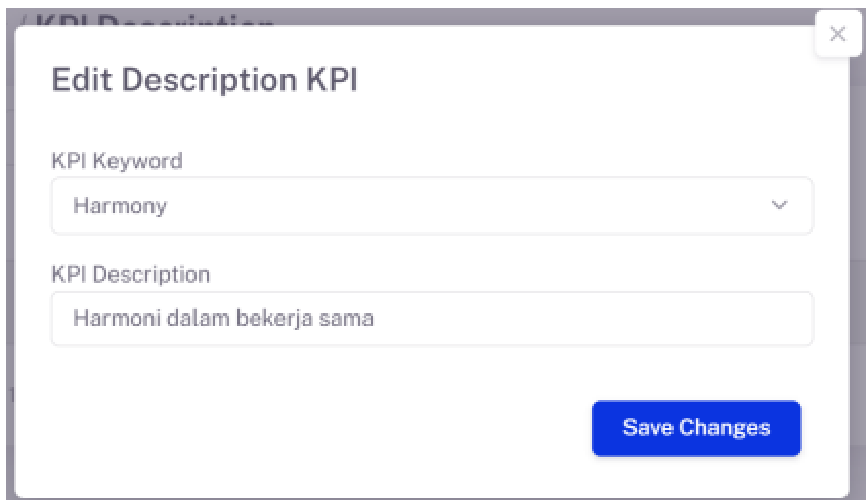Click the chevron on the Harmony selector

point(779,206)
